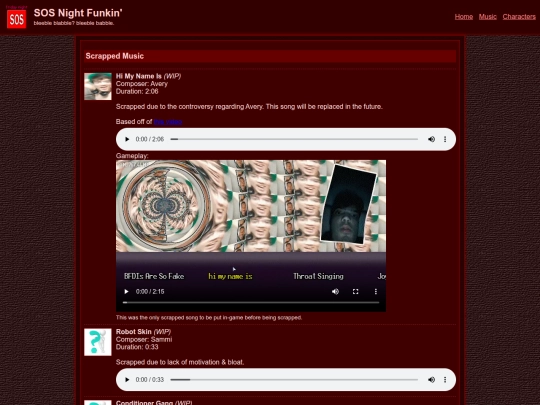The image size is (540, 405).
Task: Enter fullscreen on the gameplay video
Action: [x=355, y=291]
